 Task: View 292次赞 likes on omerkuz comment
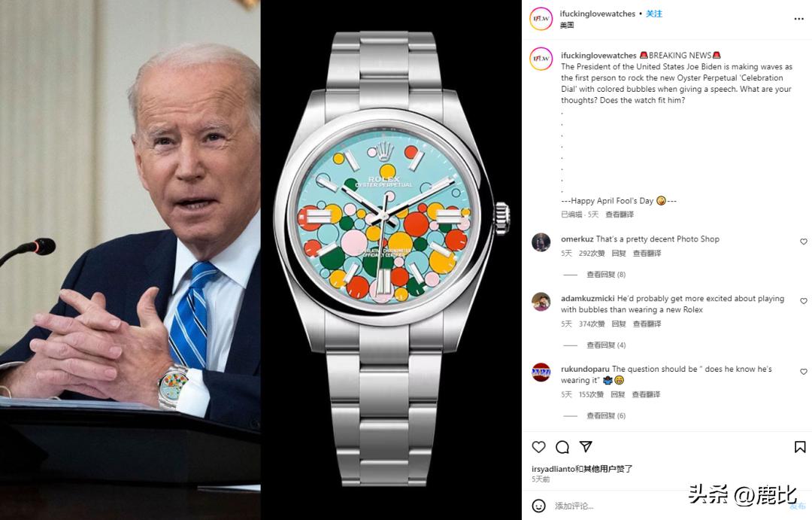click(592, 253)
